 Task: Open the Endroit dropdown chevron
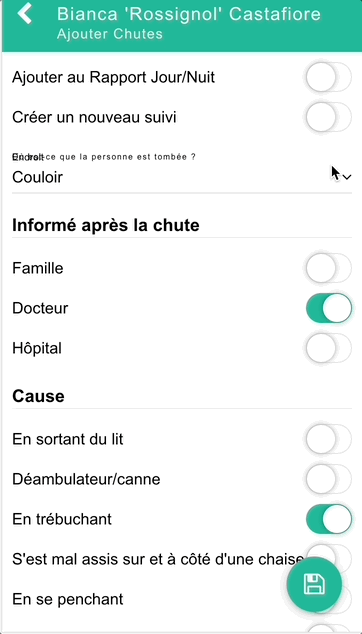pos(347,177)
